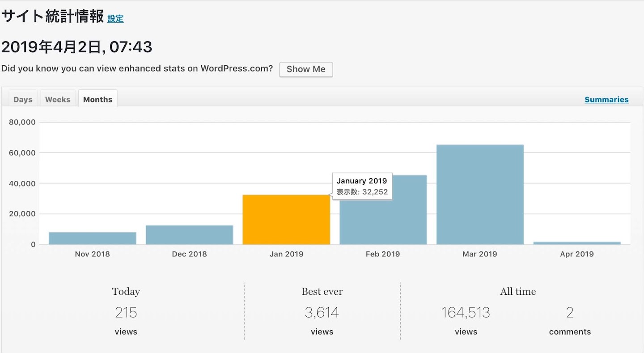
Task: Select the Months tab
Action: [97, 99]
